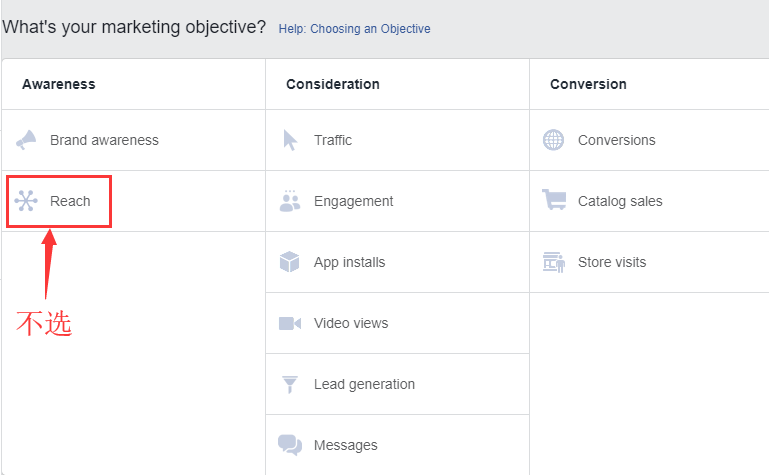
Task: Select the Engagement objective text
Action: [354, 201]
